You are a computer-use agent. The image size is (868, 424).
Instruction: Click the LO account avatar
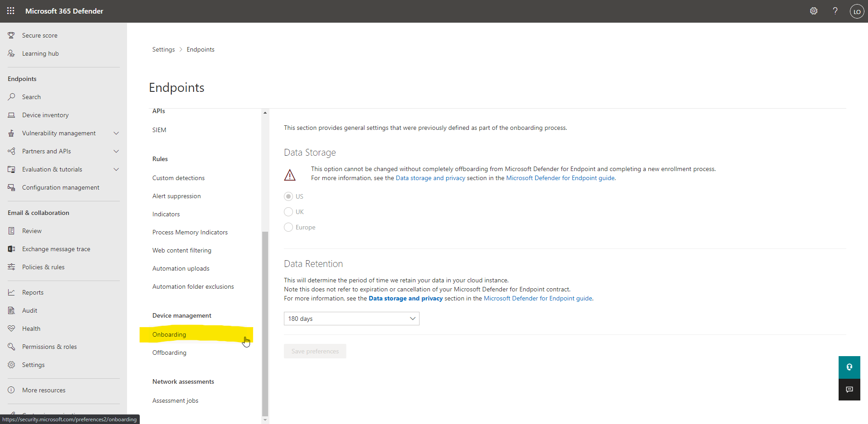(x=857, y=11)
